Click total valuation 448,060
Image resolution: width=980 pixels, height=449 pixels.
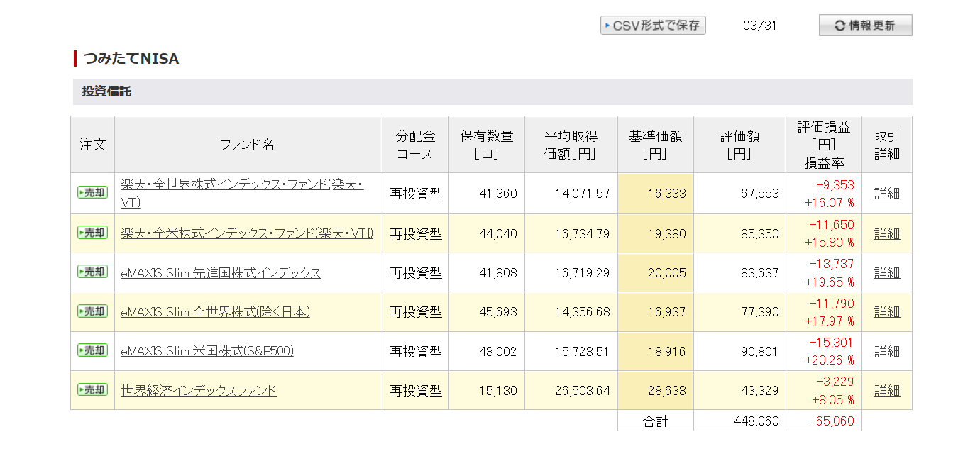tap(756, 421)
